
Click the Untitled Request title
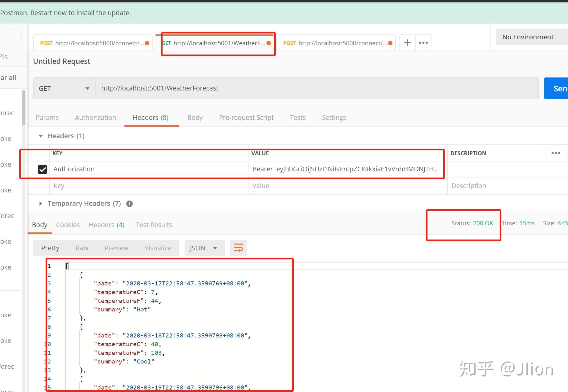click(x=62, y=61)
